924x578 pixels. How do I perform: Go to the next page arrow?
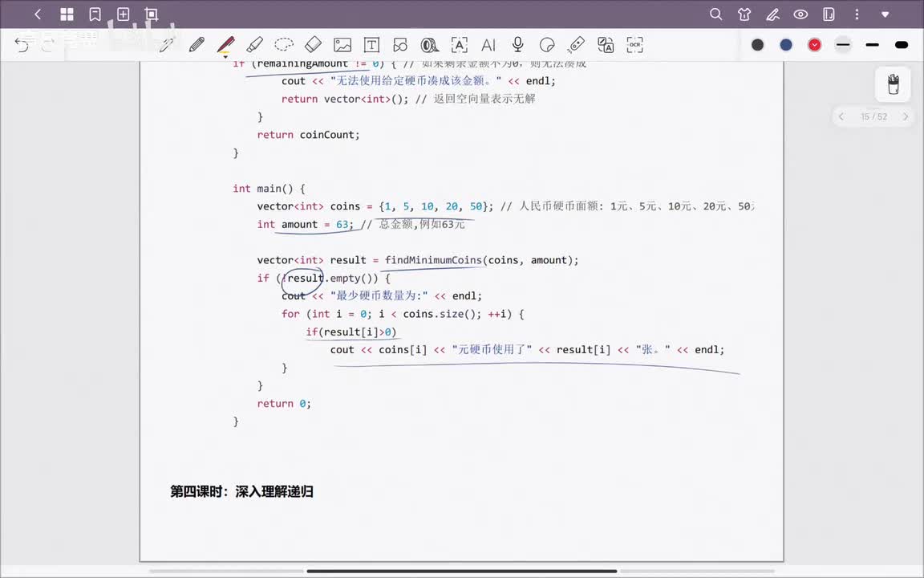point(906,116)
